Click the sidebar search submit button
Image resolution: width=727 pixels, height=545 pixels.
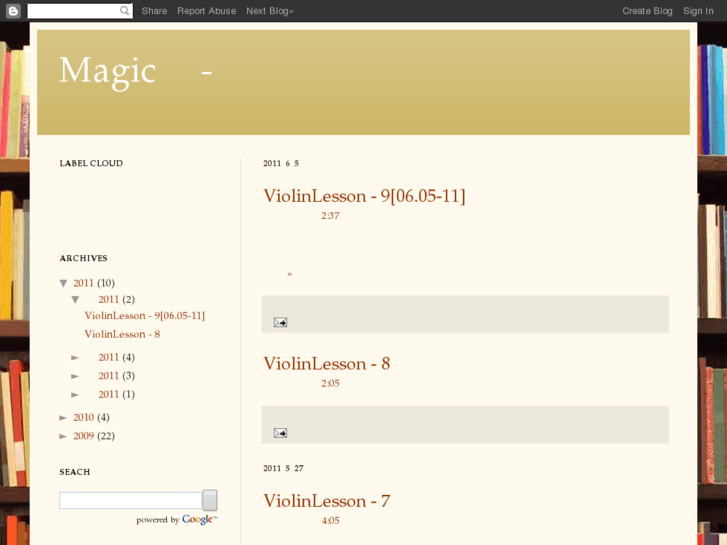coord(210,500)
